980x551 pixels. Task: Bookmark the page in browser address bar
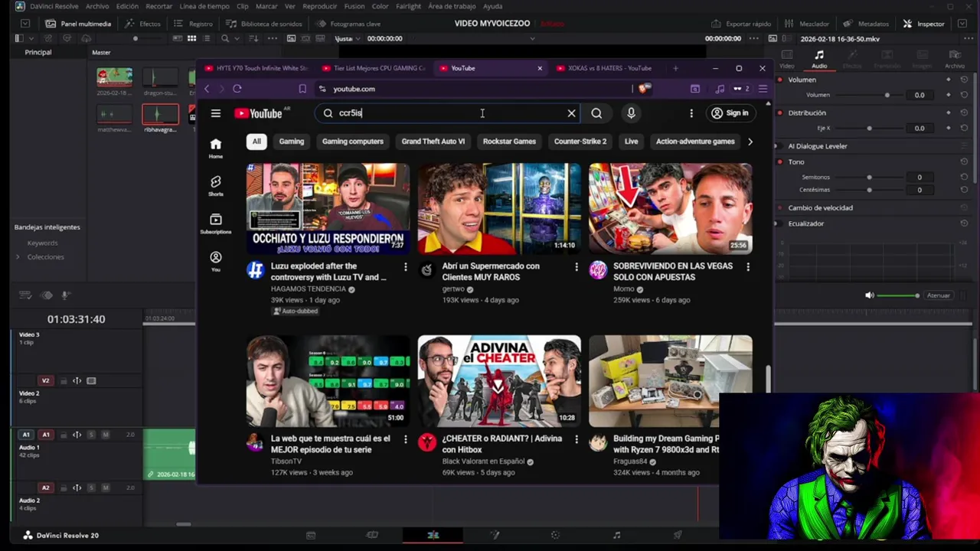click(302, 89)
